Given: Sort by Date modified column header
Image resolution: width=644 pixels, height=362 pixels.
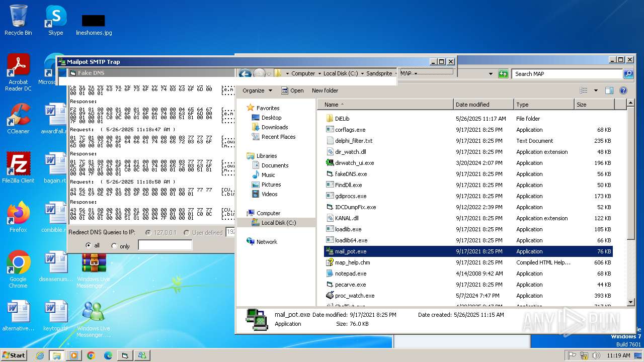Looking at the screenshot, I should [x=484, y=105].
